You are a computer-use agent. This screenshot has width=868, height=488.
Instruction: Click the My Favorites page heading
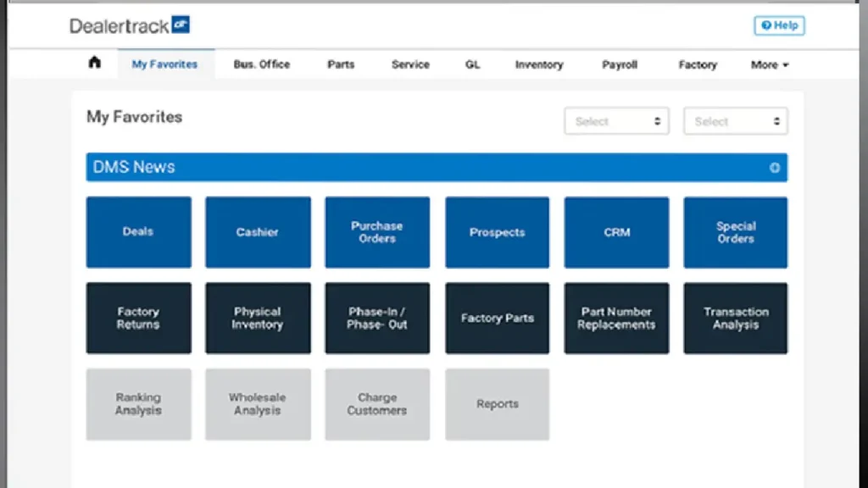tap(135, 117)
